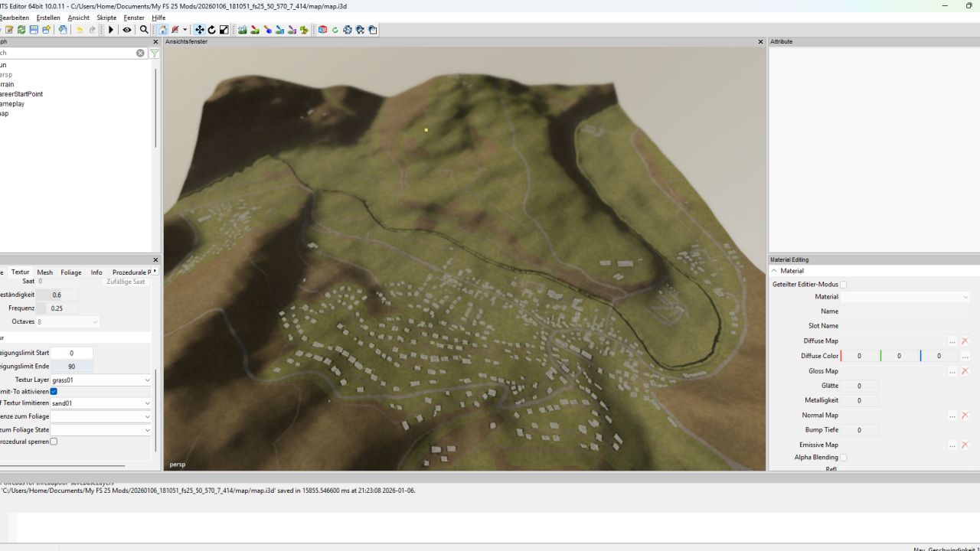Select the foliage paint tree icon
This screenshot has width=980, height=551.
(x=304, y=30)
